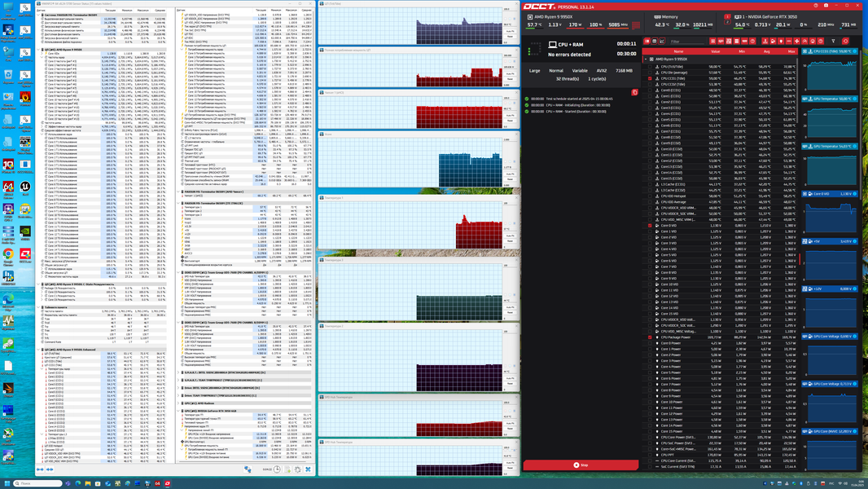Click the OCCT icon on the taskbar
Image resolution: width=868 pixels, height=489 pixels.
click(x=167, y=483)
